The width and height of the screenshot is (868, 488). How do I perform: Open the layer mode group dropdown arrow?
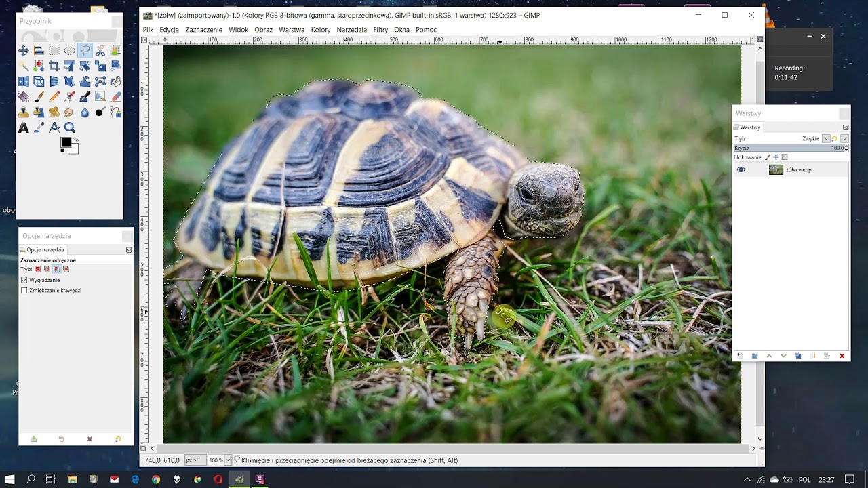click(x=844, y=138)
